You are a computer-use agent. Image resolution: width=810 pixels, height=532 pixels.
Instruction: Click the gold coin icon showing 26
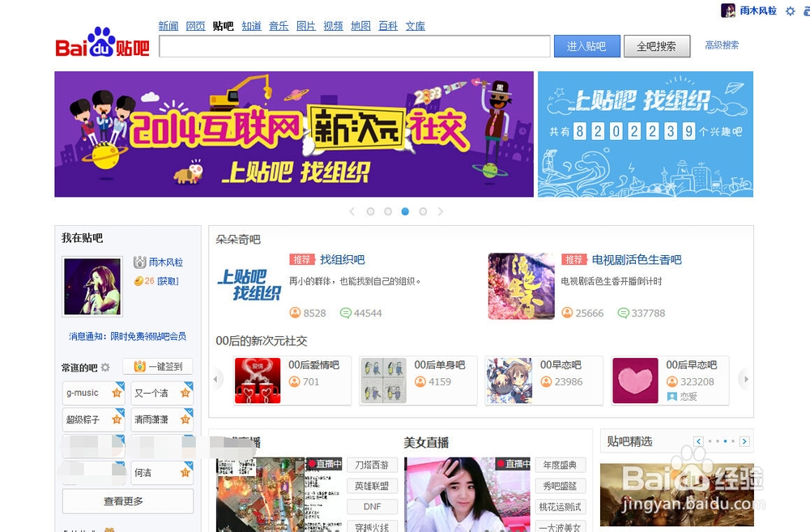coord(139,281)
